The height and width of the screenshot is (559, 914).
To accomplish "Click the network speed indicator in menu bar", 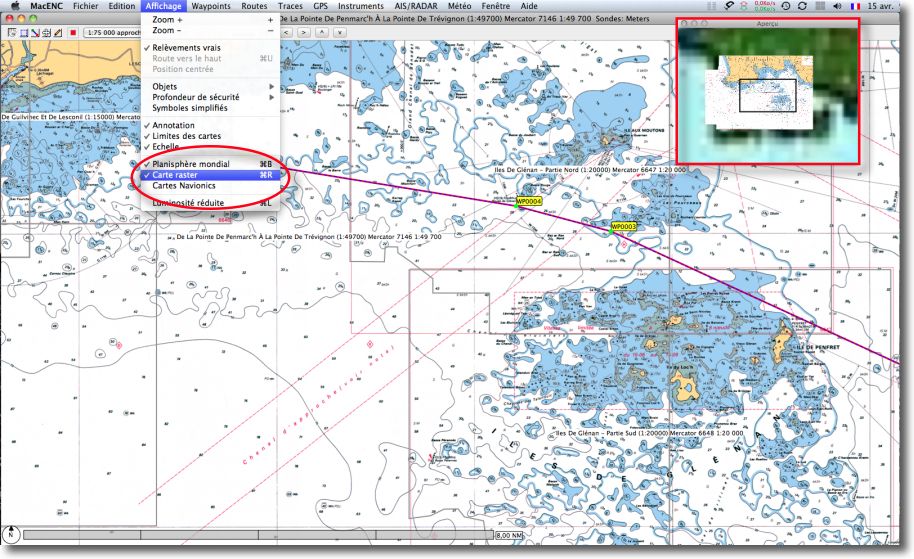I will pos(764,6).
